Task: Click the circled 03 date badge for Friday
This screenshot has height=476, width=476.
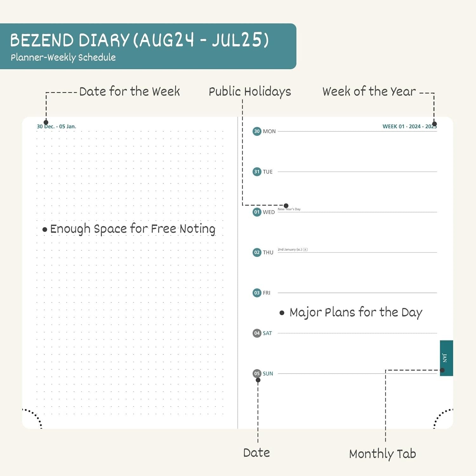Action: point(257,293)
